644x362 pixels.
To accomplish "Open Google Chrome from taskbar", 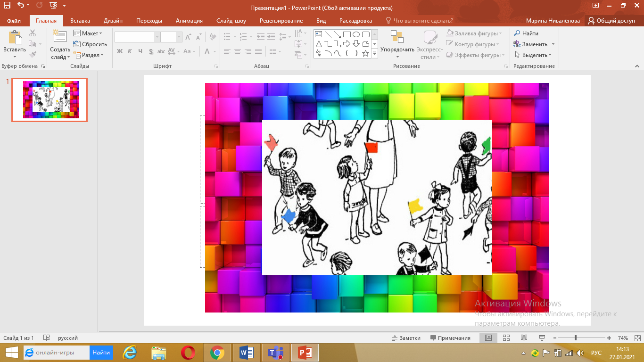I will pos(217,353).
